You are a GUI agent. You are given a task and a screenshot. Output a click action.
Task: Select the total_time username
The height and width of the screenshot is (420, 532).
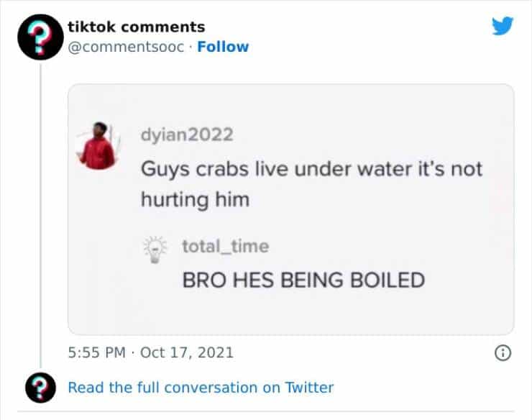coord(225,246)
